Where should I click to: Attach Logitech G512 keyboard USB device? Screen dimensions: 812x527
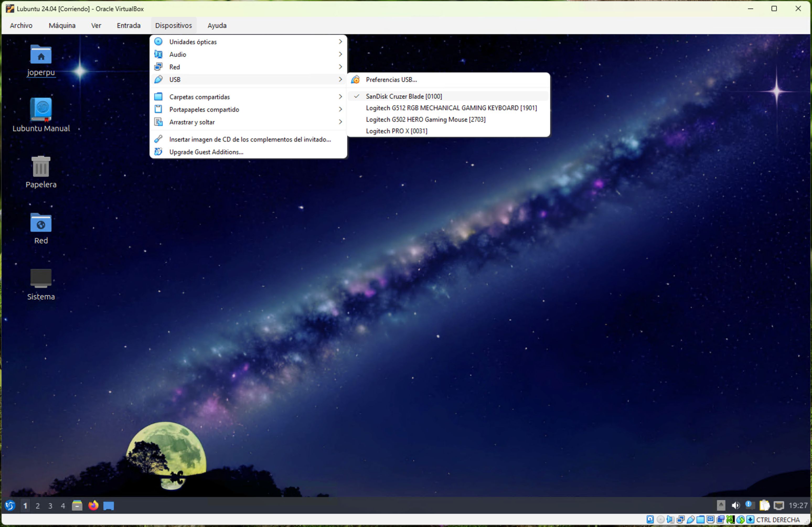[x=448, y=108]
